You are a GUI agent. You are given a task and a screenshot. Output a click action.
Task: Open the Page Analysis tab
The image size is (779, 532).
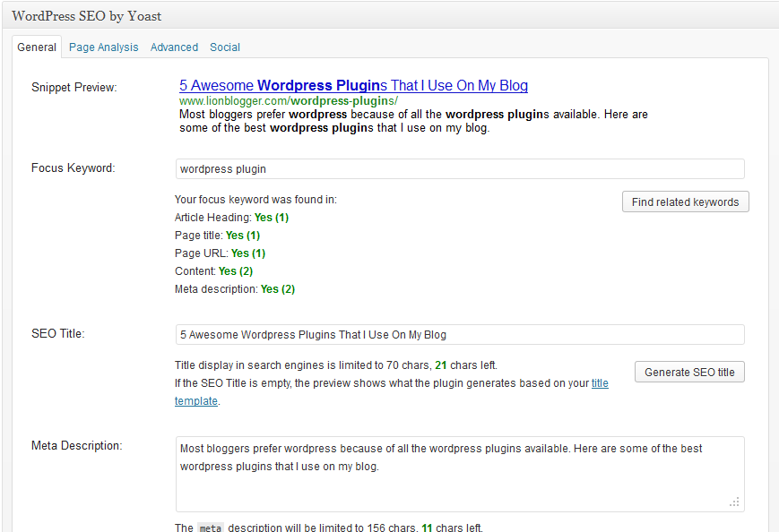pos(103,47)
